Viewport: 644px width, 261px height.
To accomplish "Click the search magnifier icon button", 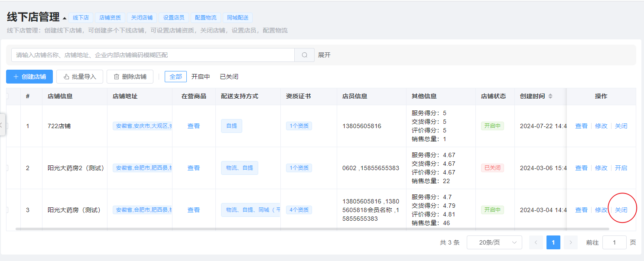I will 305,55.
